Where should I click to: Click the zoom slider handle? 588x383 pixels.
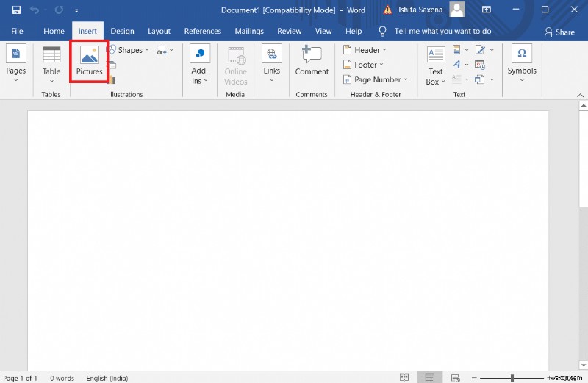[512, 378]
